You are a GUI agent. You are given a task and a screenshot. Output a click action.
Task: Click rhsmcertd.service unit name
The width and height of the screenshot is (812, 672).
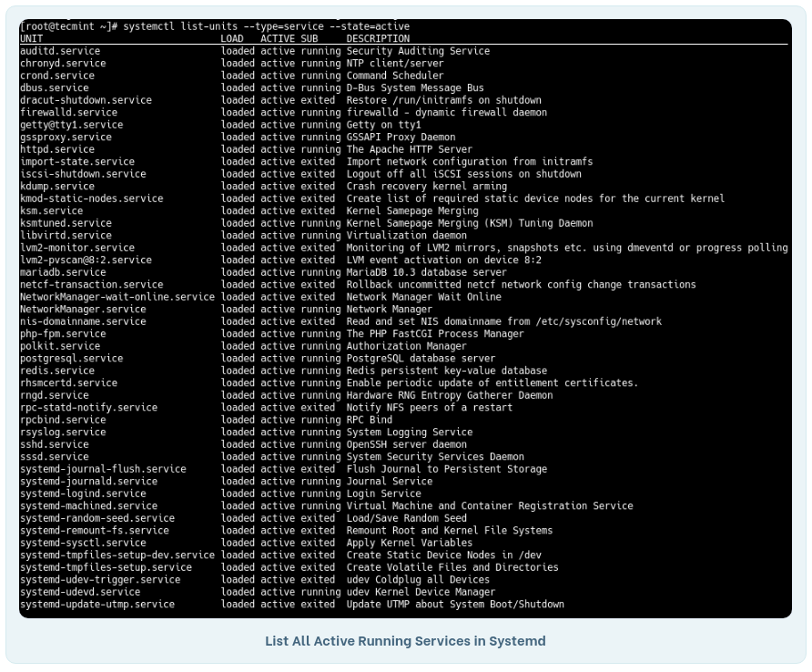coord(68,383)
